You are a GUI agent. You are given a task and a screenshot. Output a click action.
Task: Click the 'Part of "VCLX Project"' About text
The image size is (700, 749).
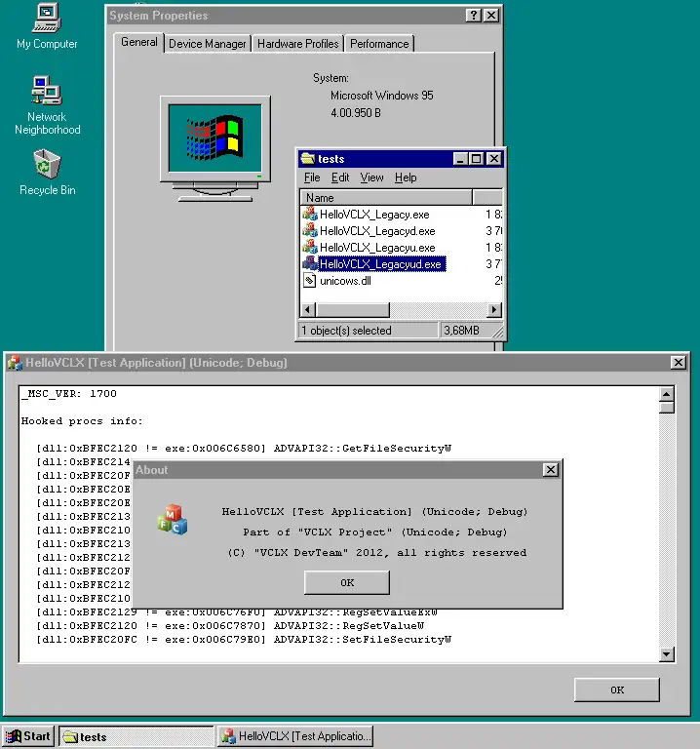coord(374,532)
